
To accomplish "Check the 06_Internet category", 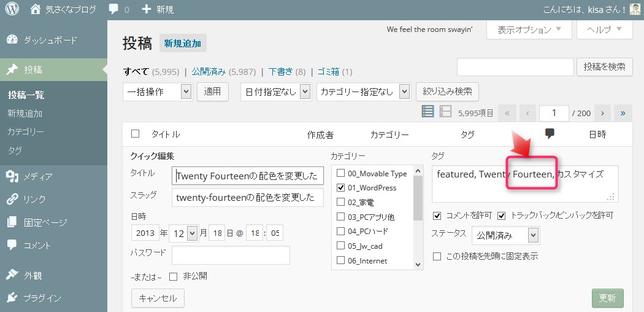I will 340,260.
